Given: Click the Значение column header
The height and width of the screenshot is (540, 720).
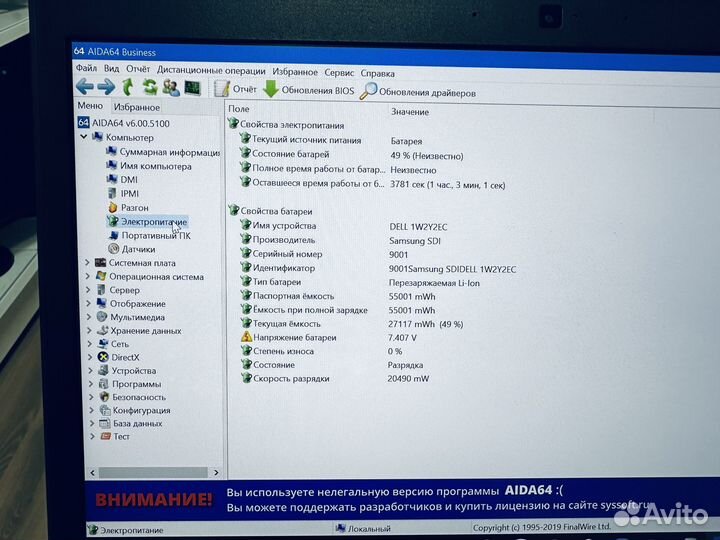Looking at the screenshot, I should 410,112.
